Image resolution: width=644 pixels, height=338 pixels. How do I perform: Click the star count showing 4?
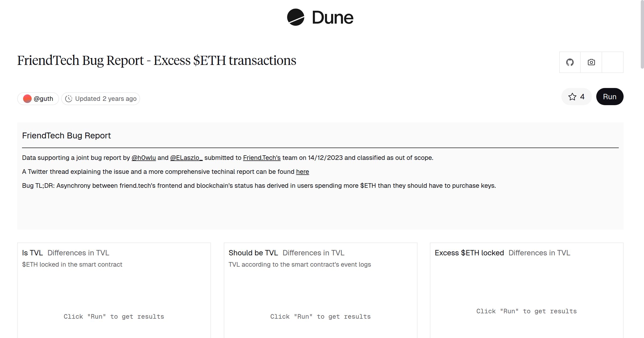[582, 97]
